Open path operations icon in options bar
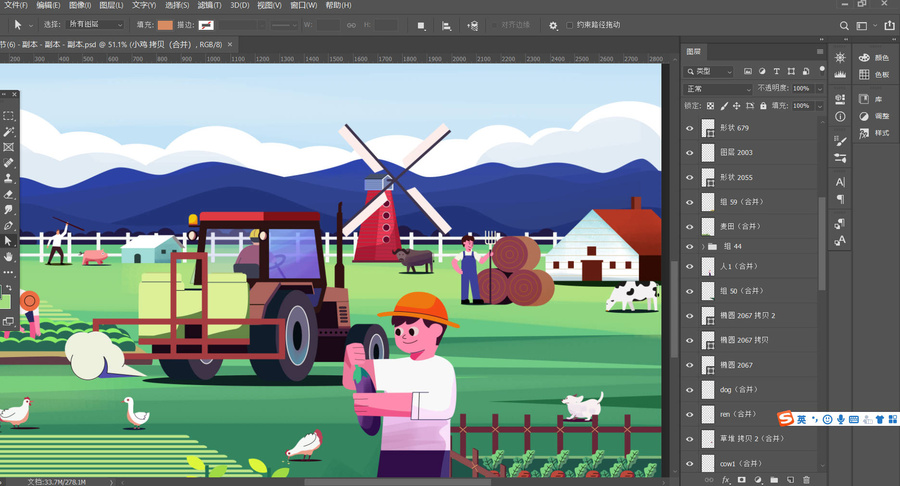This screenshot has height=486, width=900. coord(421,25)
